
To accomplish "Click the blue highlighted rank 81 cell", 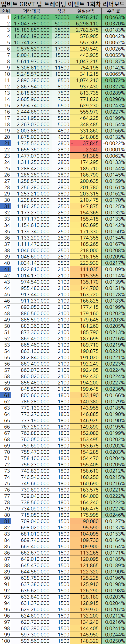I will (x=5, y=521).
